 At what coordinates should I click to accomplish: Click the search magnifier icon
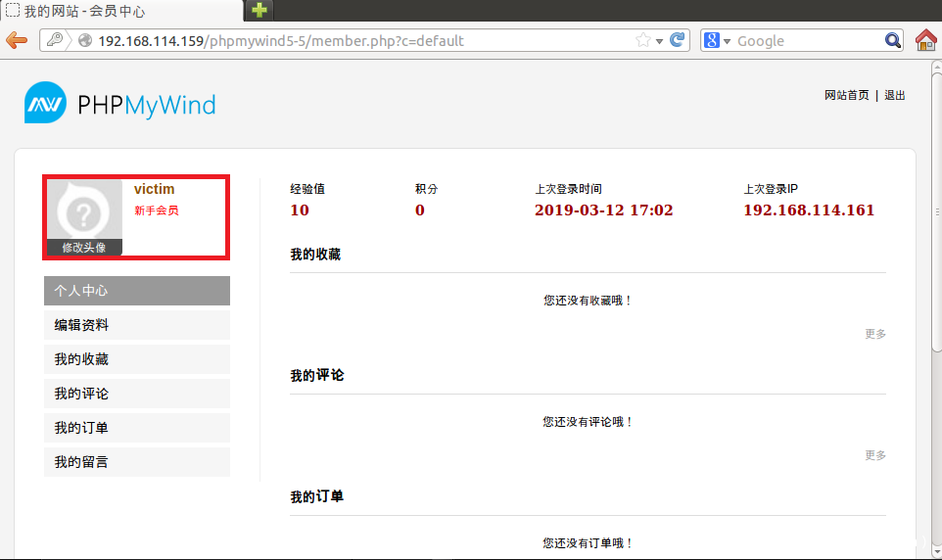[x=893, y=40]
